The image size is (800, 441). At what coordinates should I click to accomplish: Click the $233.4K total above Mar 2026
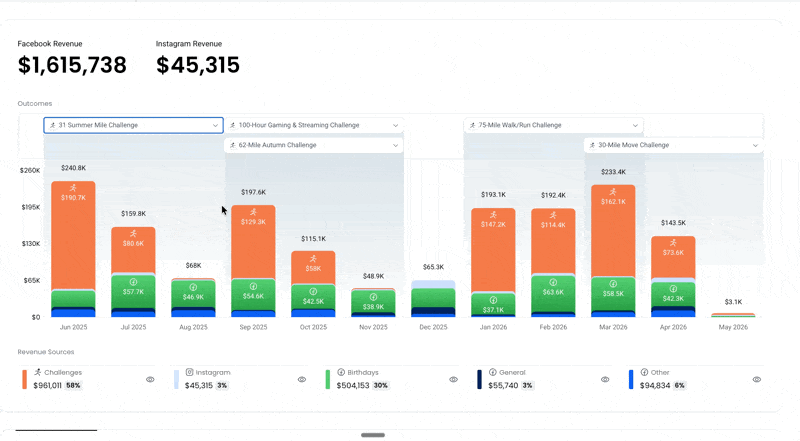(613, 172)
